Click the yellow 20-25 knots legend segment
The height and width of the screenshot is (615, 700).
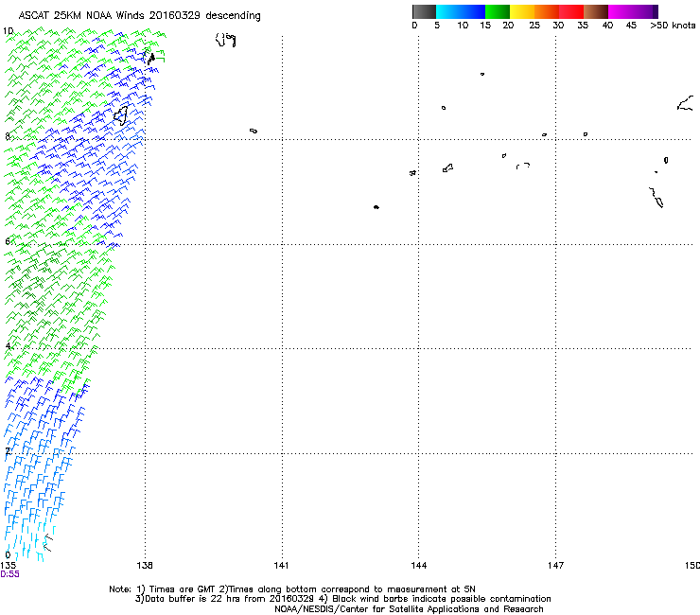(522, 11)
